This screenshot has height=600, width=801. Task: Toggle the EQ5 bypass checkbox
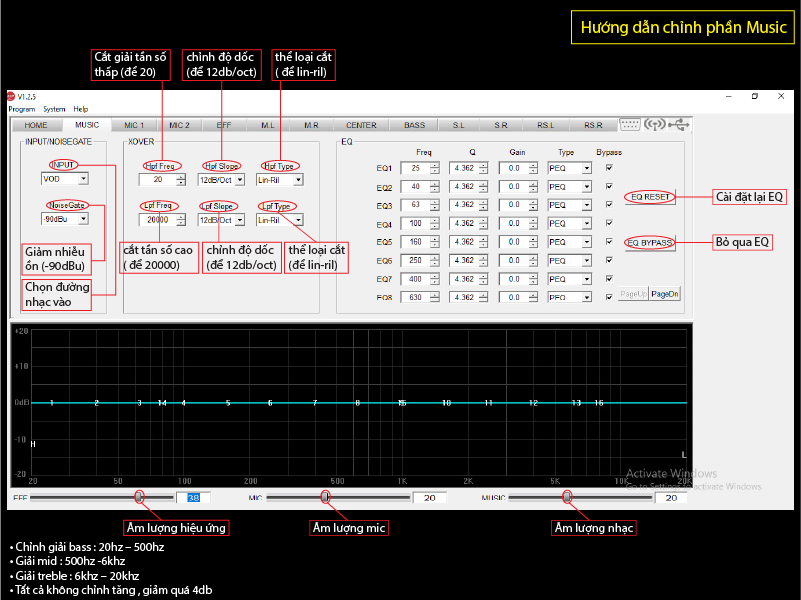click(609, 242)
